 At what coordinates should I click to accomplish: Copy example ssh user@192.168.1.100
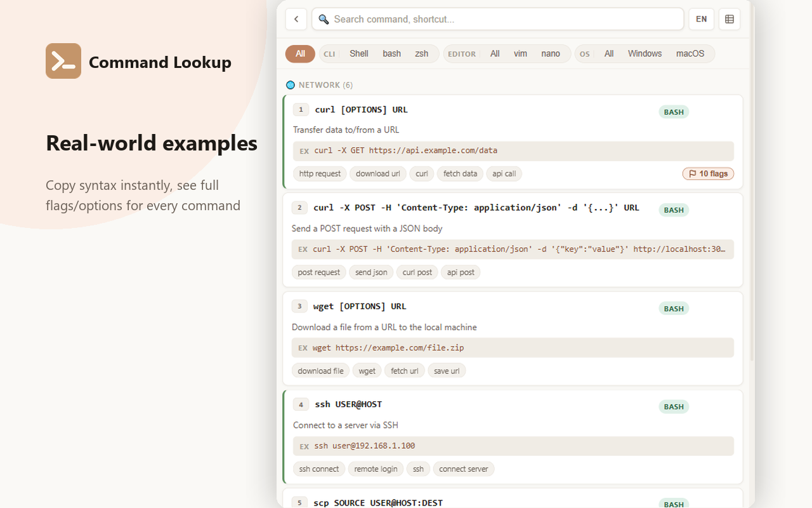[x=513, y=446]
